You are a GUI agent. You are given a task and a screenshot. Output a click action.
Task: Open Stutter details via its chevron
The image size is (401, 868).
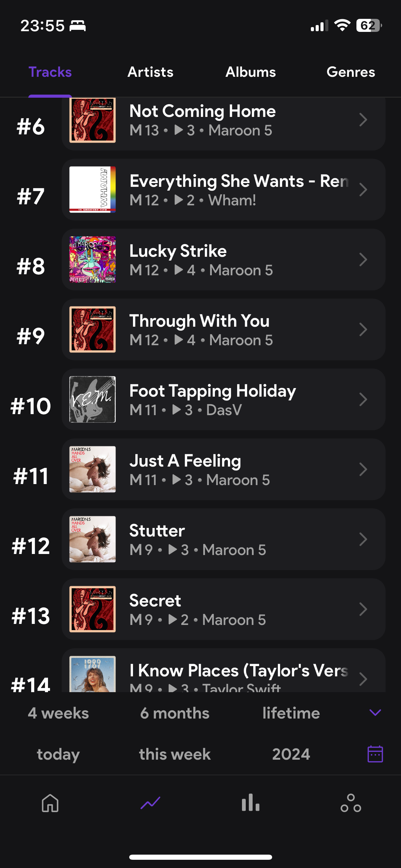[363, 539]
